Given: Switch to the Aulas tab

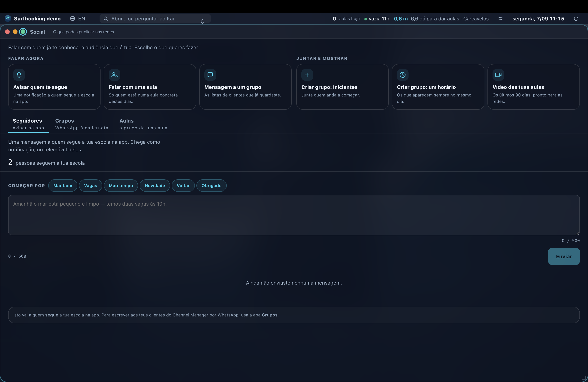Looking at the screenshot, I should pos(143,124).
